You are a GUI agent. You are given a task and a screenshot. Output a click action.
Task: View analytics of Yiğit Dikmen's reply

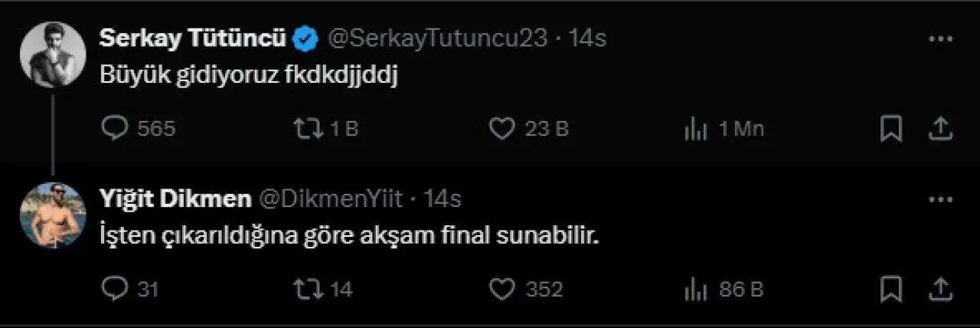[694, 290]
